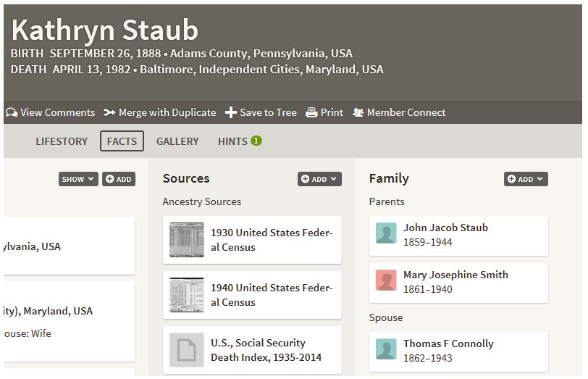Click Thomas F Connolly's avatar icon
This screenshot has height=379, width=588.
click(x=386, y=349)
